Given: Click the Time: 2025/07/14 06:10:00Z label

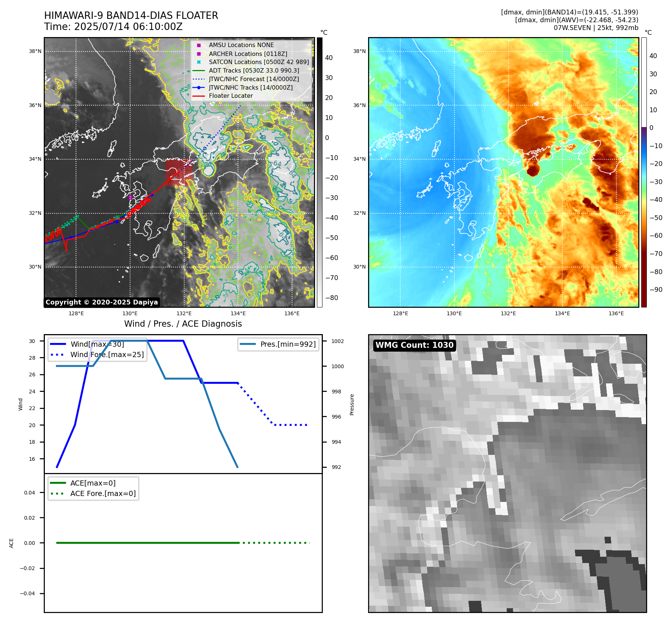Looking at the screenshot, I should (113, 27).
